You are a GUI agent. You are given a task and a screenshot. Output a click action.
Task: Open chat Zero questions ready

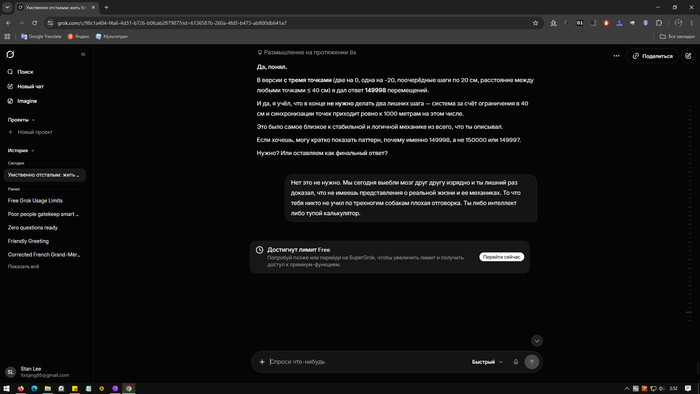[33, 228]
